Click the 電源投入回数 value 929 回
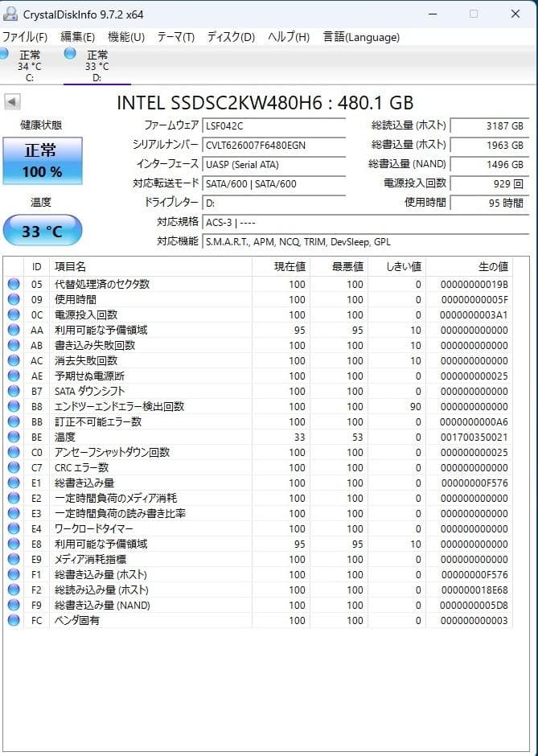This screenshot has height=756, width=538. coord(490,183)
